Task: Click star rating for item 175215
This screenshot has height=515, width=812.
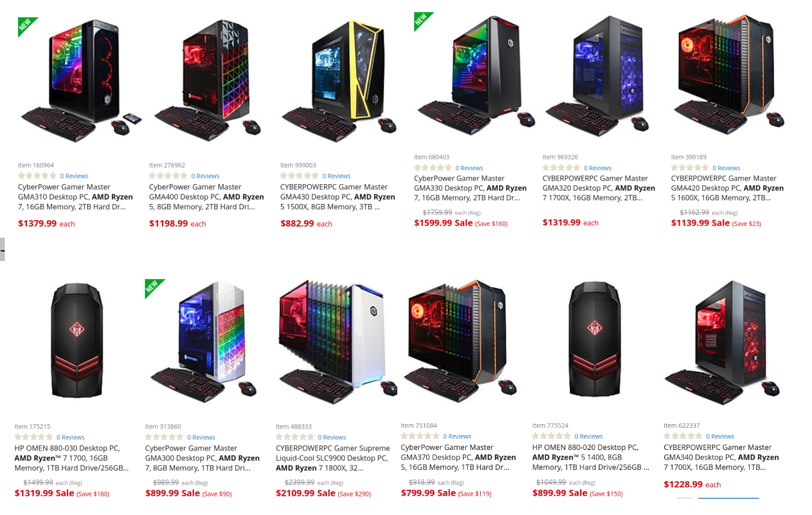Action: pos(33,437)
